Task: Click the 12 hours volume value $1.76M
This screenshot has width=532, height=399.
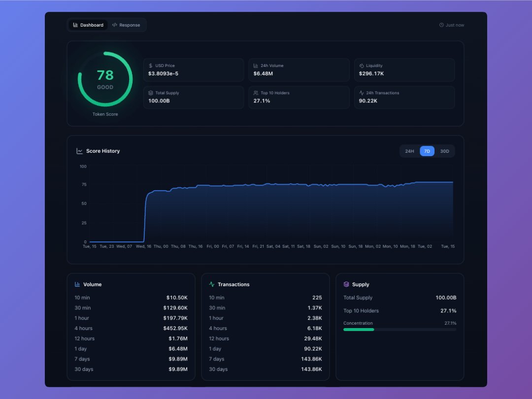Action: (x=178, y=338)
